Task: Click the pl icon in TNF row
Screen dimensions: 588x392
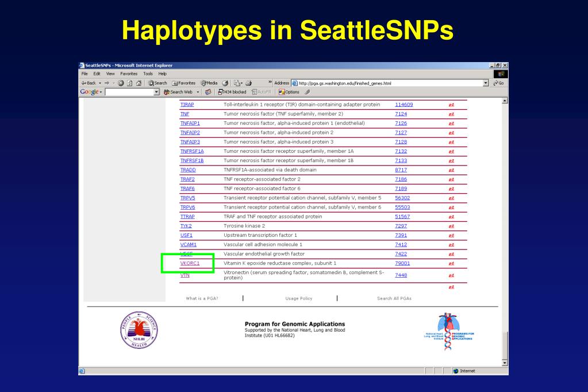Action: coord(451,114)
